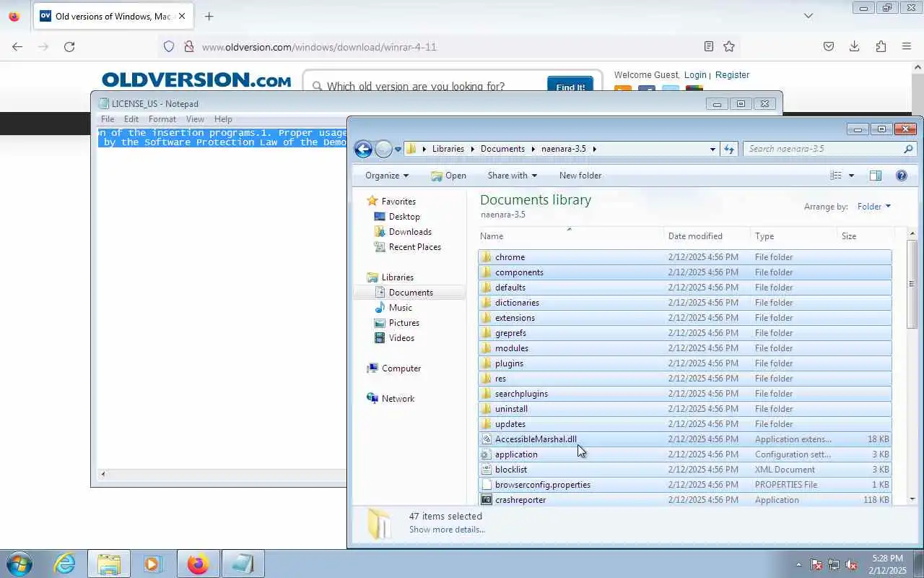The image size is (924, 578).
Task: Open Firefox extensions icon
Action: click(881, 47)
